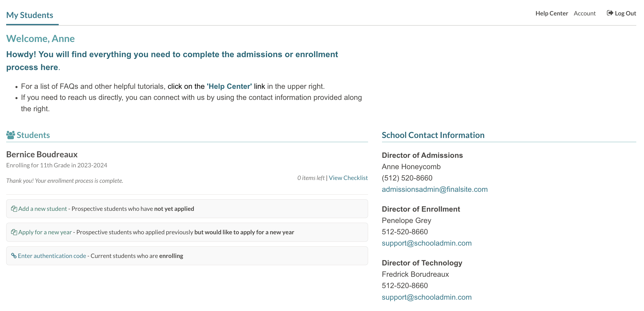Click the authentication code link icon
Screen dimensions: 644x311
[x=14, y=256]
